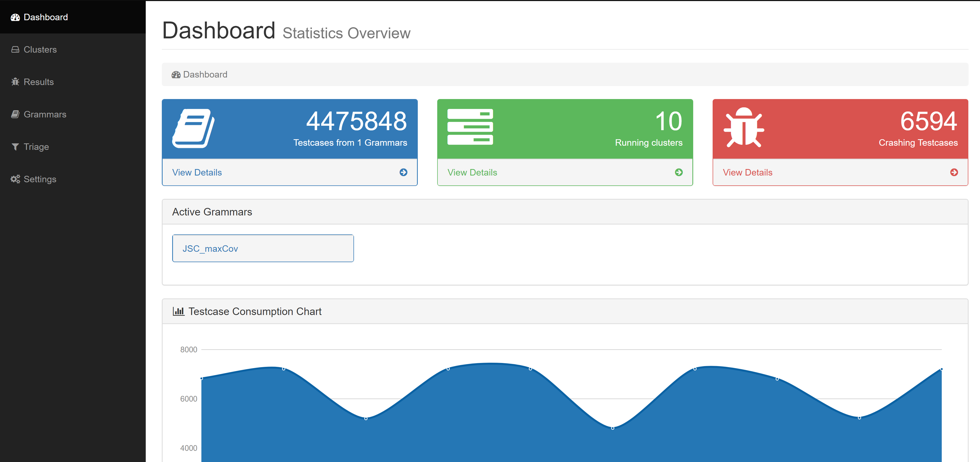This screenshot has width=980, height=462.
Task: Click the bug icon beside Results
Action: (15, 82)
